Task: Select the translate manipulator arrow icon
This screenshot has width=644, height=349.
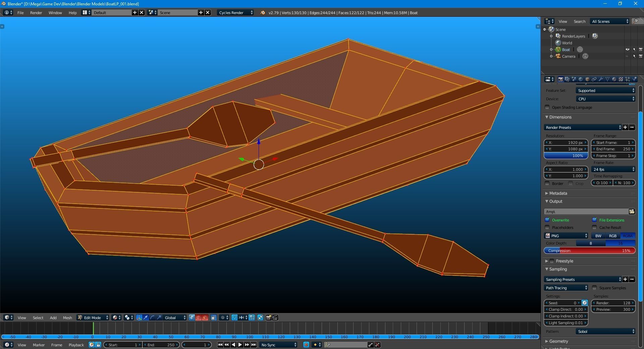Action: pyautogui.click(x=146, y=317)
